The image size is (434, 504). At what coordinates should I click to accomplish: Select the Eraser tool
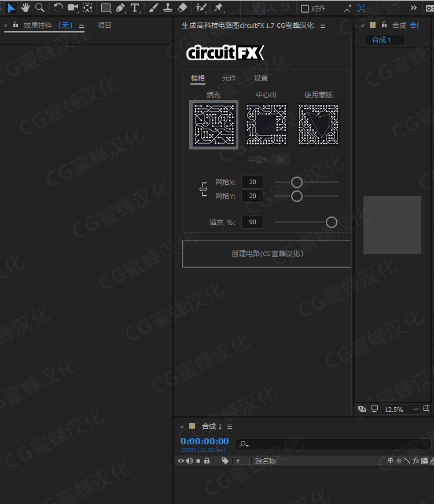tap(182, 8)
